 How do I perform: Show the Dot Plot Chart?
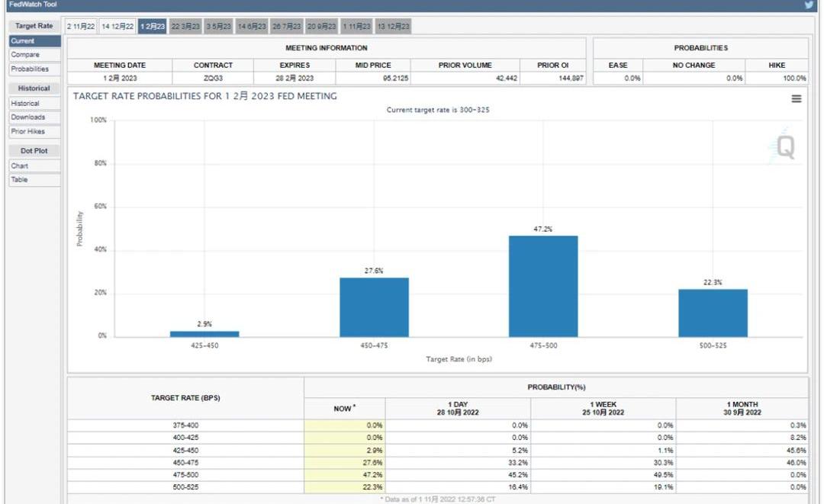coord(20,165)
